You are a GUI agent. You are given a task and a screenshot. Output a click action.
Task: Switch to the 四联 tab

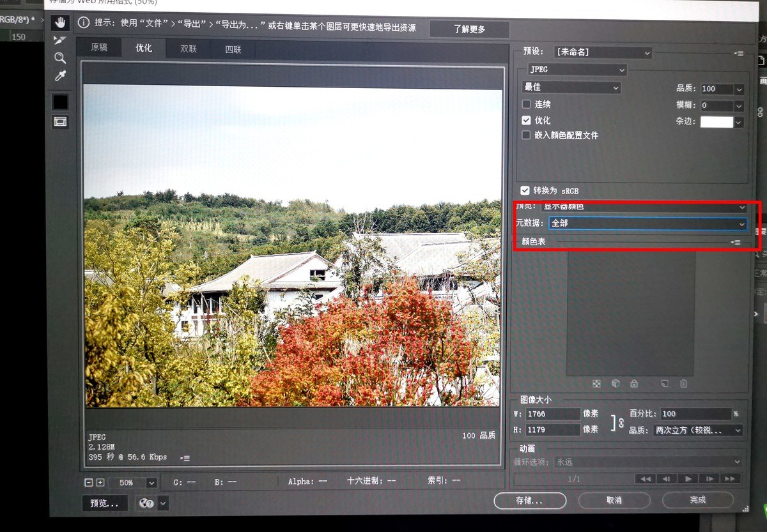point(233,49)
